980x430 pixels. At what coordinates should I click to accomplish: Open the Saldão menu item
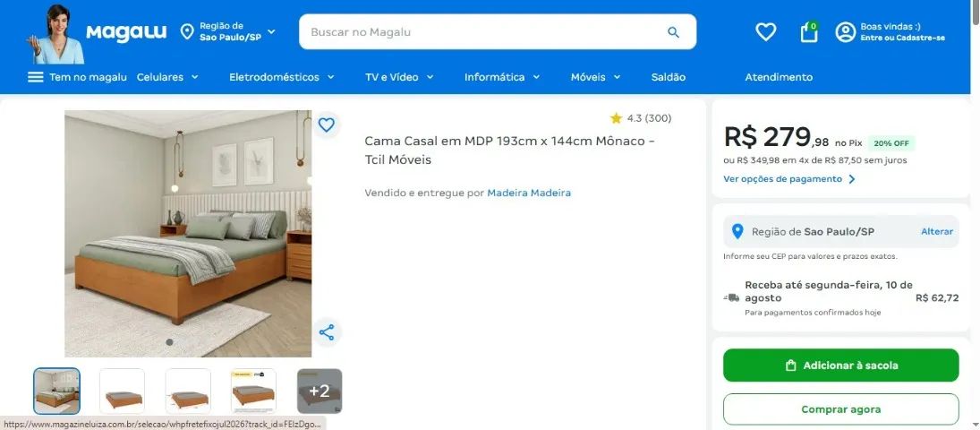pos(669,77)
